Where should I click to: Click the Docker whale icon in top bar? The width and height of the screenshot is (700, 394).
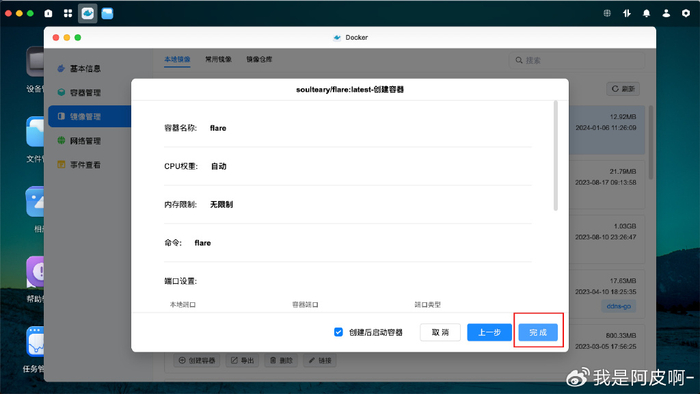point(88,13)
